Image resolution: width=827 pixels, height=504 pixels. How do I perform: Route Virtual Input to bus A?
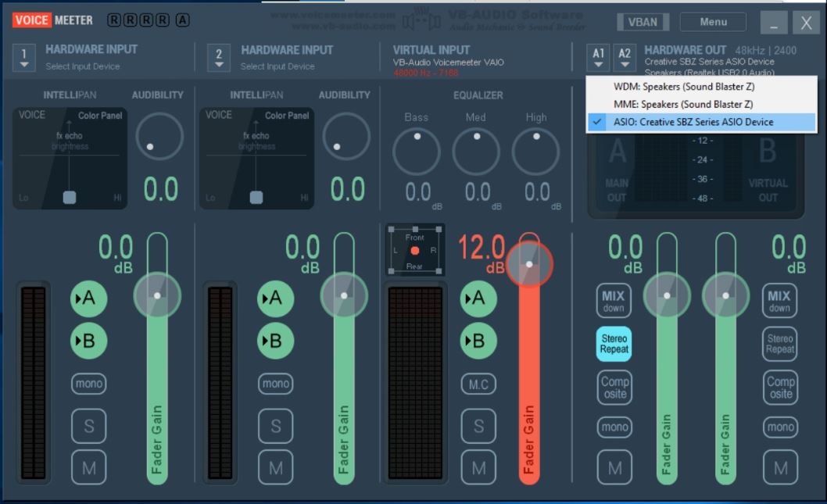(478, 298)
